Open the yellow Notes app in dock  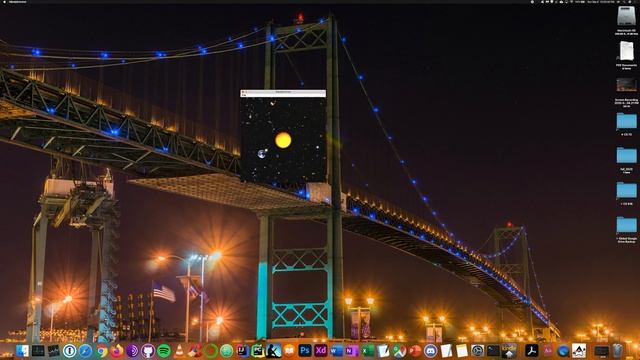(462, 351)
